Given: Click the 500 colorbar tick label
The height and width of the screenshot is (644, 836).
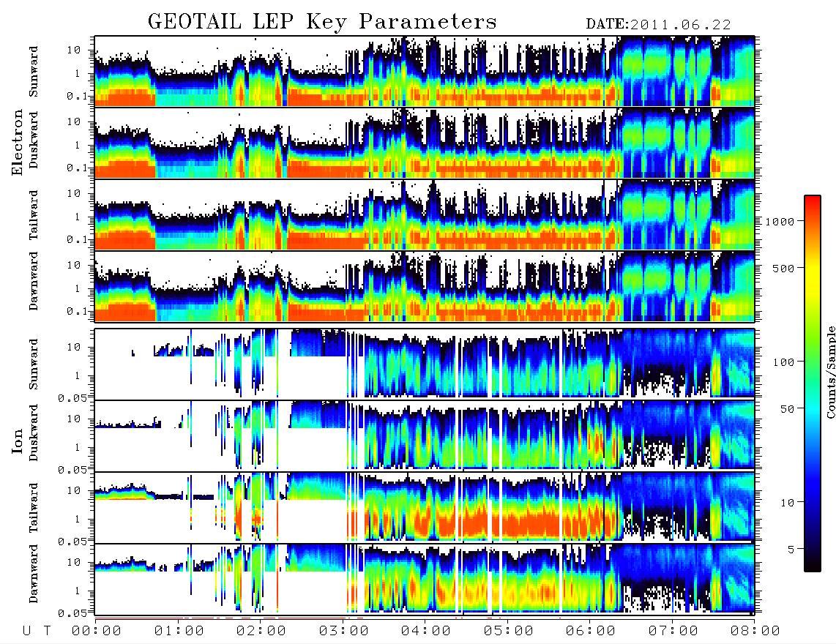Looking at the screenshot, I should tap(783, 268).
